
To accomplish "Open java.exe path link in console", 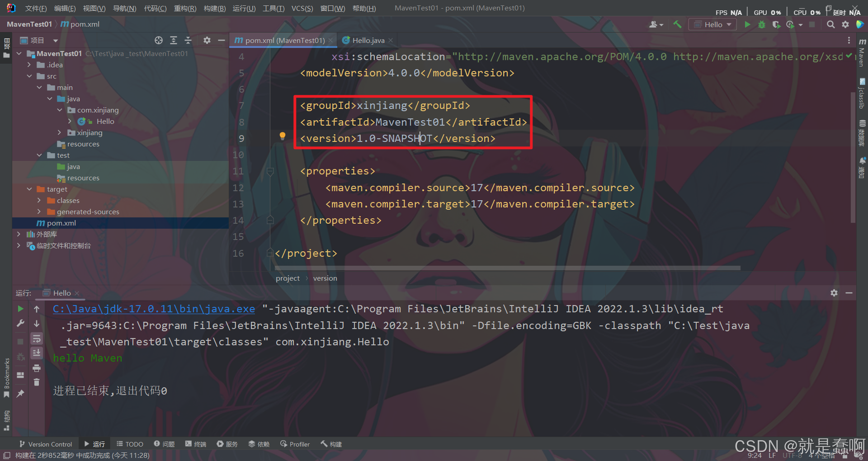I will pyautogui.click(x=154, y=309).
